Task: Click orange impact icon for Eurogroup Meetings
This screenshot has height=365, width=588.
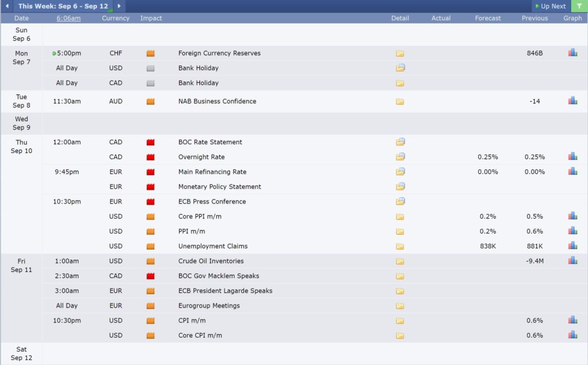Action: (x=150, y=306)
